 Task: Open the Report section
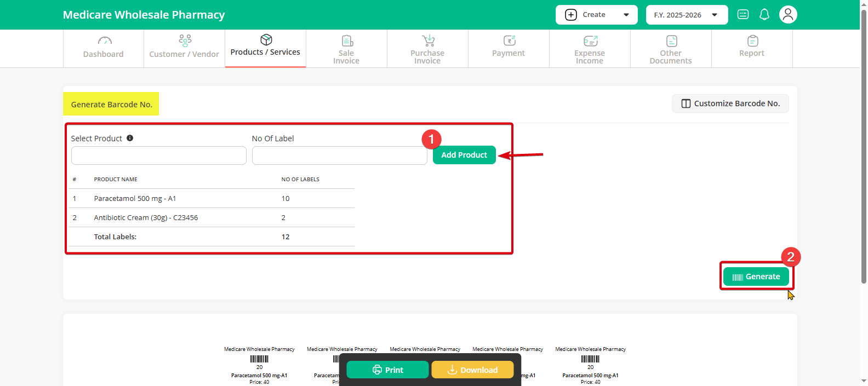coord(752,48)
